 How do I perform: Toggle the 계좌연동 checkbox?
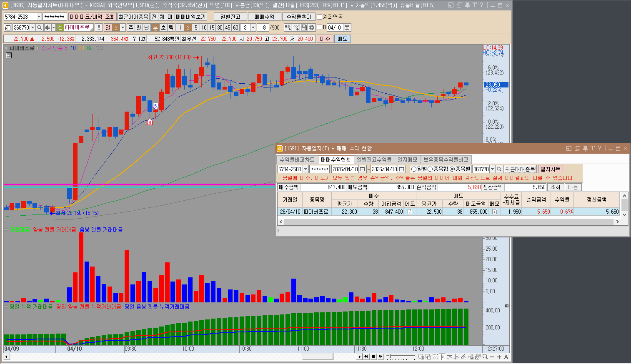(x=320, y=17)
